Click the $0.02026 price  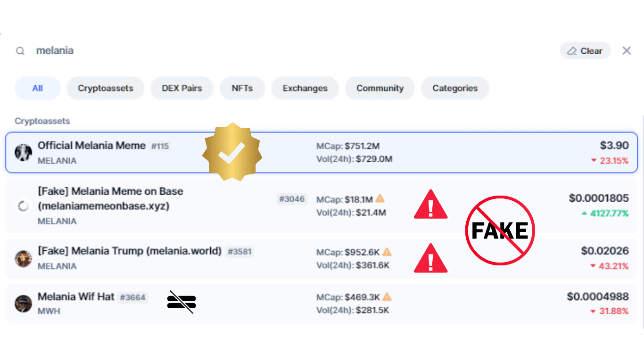(x=605, y=251)
